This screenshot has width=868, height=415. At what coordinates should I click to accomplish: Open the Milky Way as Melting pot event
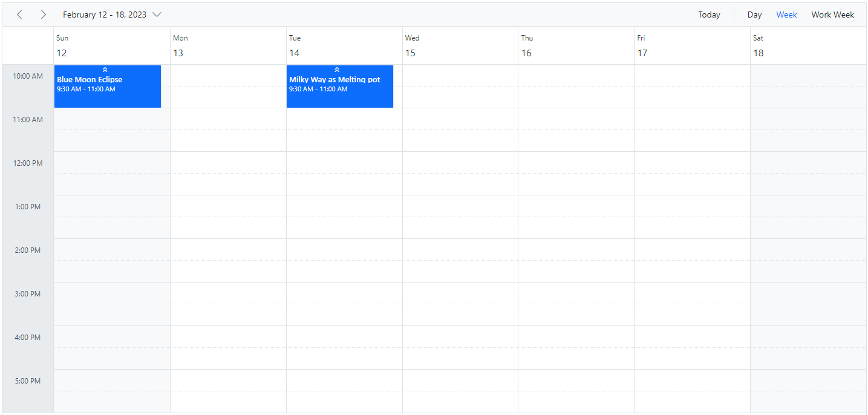[x=340, y=87]
